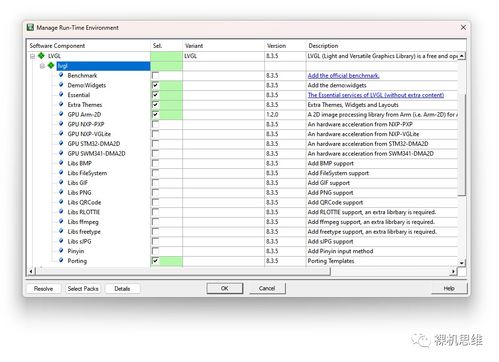Click the Porting component icon
This screenshot has height=362, width=499.
pyautogui.click(x=61, y=260)
